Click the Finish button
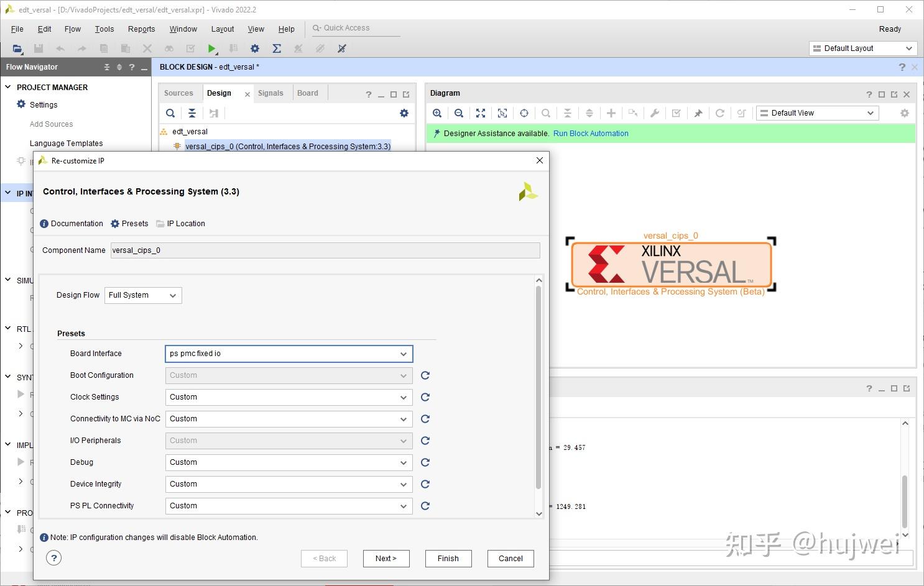The height and width of the screenshot is (586, 924). pos(448,558)
